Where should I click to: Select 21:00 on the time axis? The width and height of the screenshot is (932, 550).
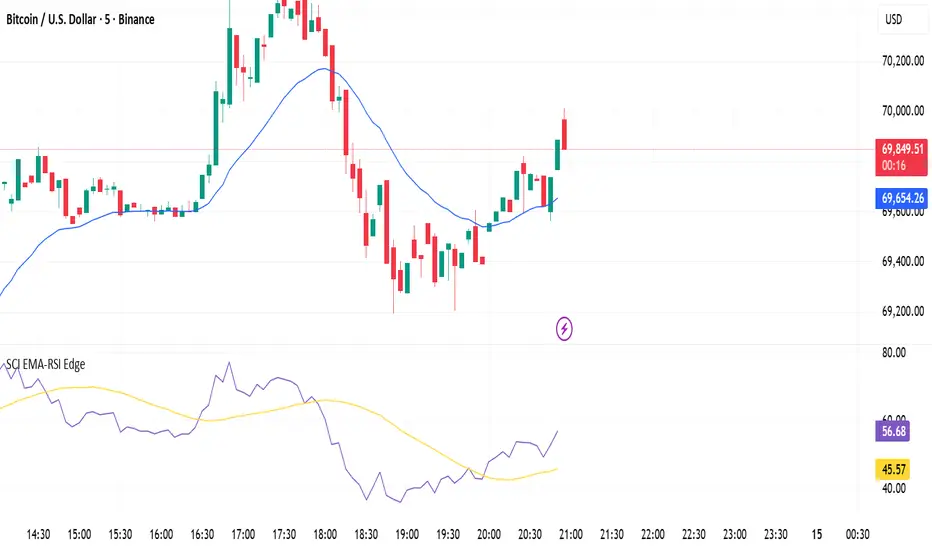(x=570, y=534)
